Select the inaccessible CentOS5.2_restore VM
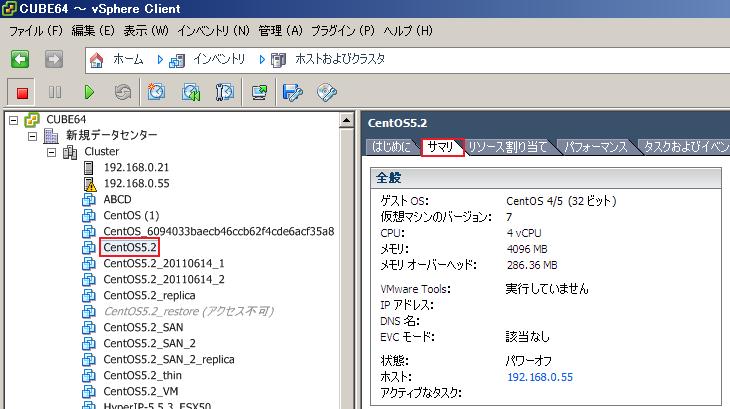Image resolution: width=730 pixels, height=409 pixels. (x=189, y=311)
